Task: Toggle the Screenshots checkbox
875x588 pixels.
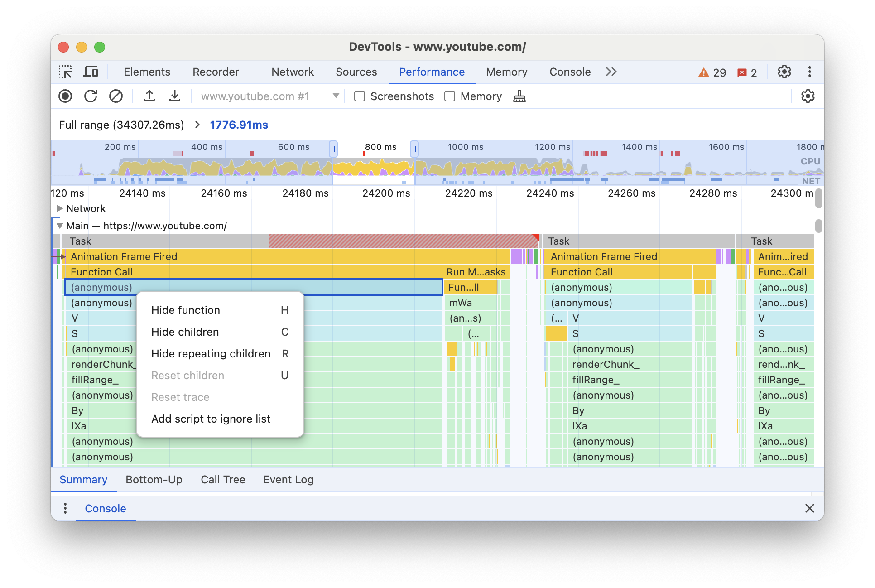Action: (358, 96)
